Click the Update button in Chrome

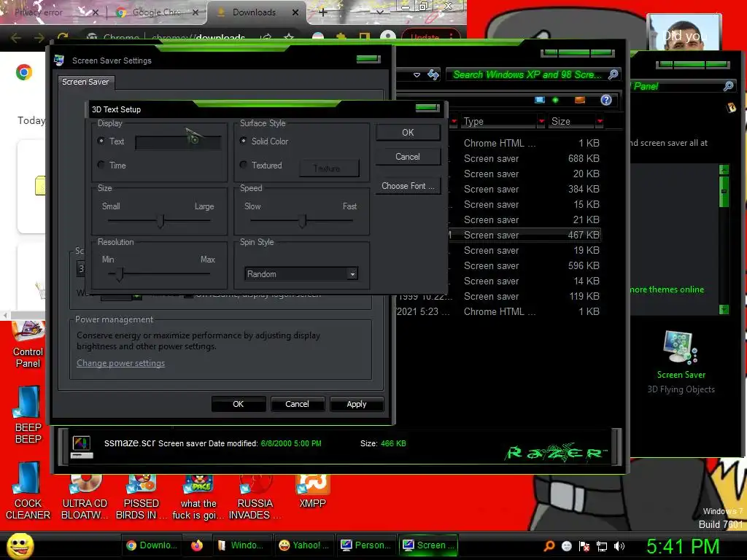click(x=430, y=36)
